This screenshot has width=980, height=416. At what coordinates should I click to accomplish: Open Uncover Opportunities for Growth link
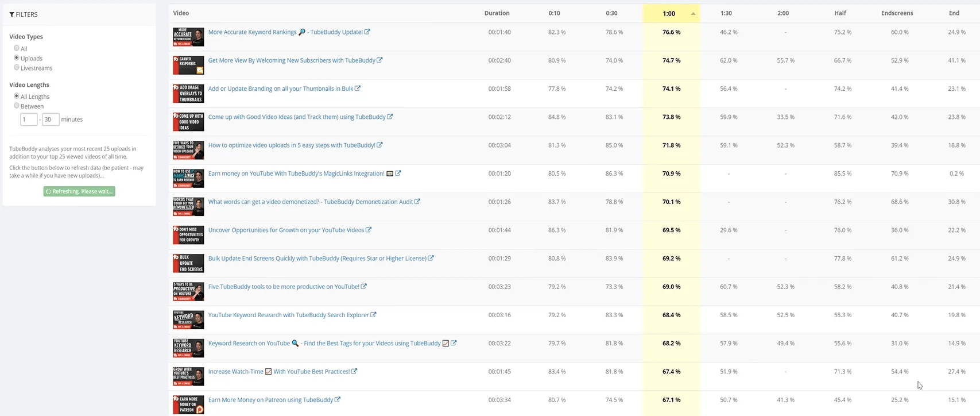[x=286, y=230]
